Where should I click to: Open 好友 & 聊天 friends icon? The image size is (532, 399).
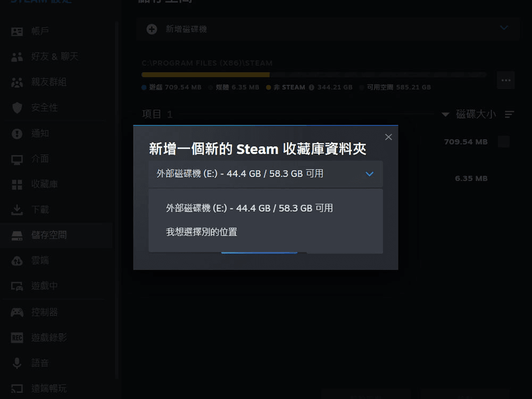[17, 57]
